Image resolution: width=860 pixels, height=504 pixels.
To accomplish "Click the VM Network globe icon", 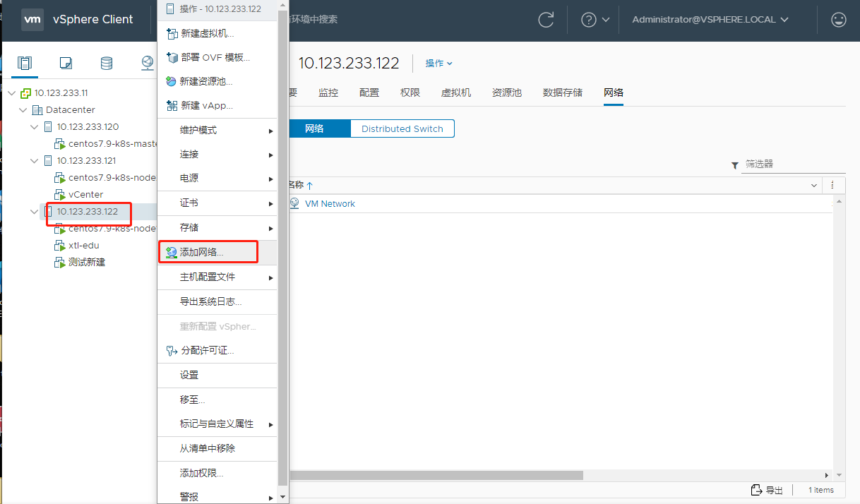I will point(294,203).
